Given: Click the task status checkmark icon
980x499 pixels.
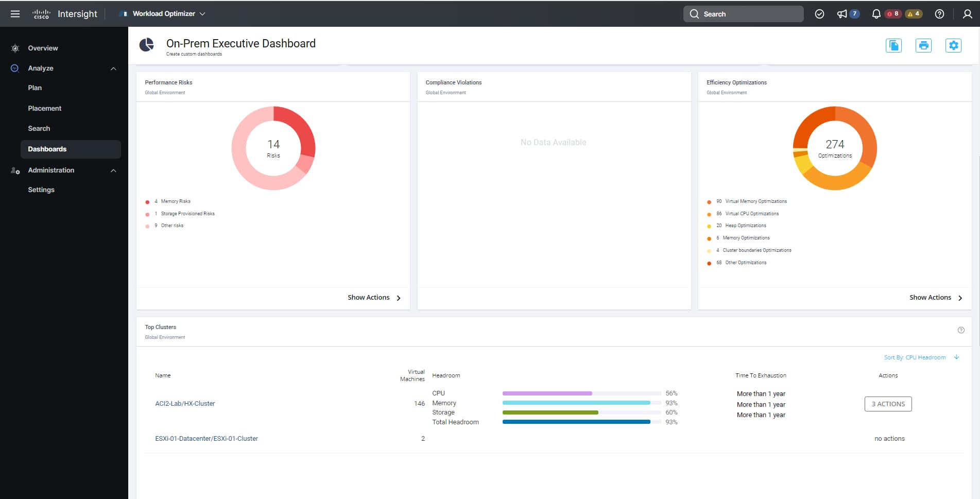Looking at the screenshot, I should coord(819,14).
